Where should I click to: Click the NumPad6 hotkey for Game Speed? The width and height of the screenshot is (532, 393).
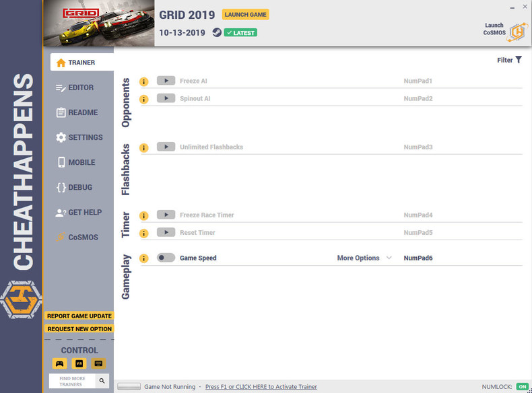[x=418, y=258]
